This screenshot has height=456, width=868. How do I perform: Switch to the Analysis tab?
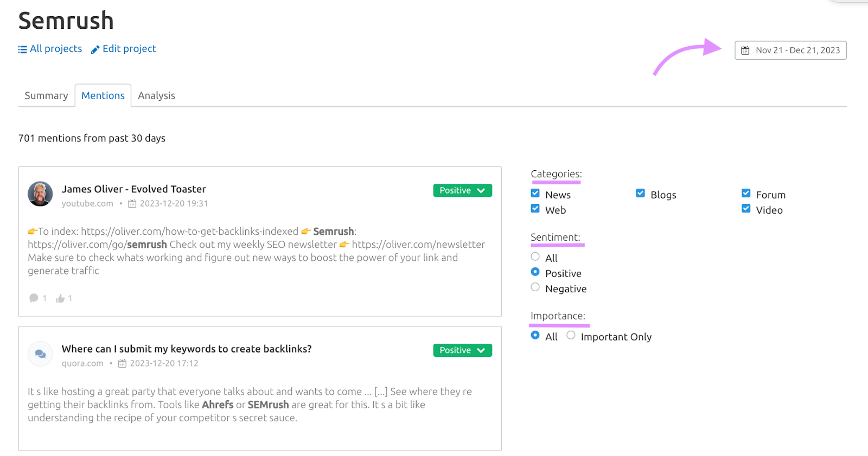pyautogui.click(x=156, y=95)
